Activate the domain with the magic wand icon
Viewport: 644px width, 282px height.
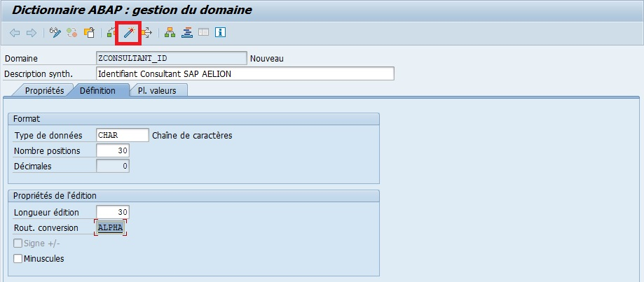[128, 33]
